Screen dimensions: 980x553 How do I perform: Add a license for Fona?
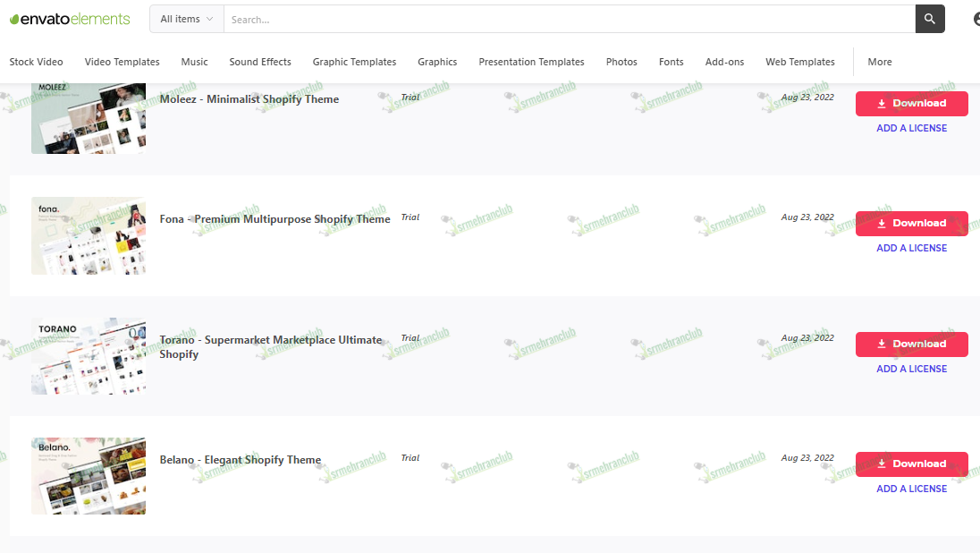912,249
